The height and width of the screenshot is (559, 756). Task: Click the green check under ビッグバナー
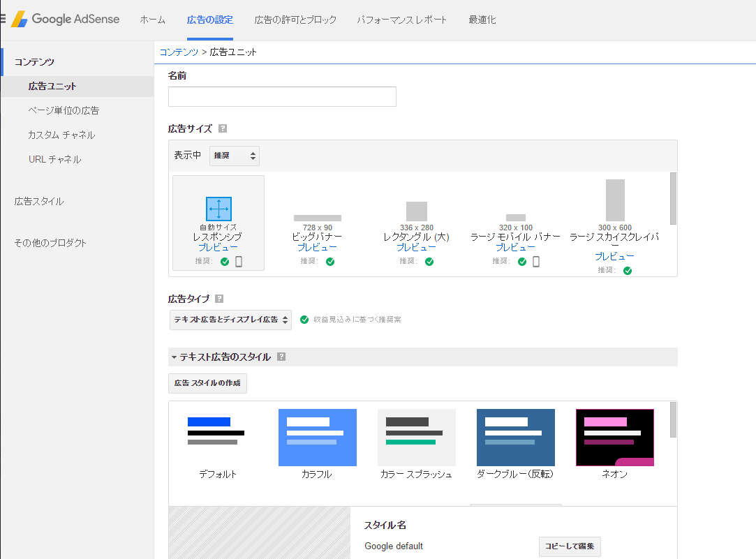[330, 262]
